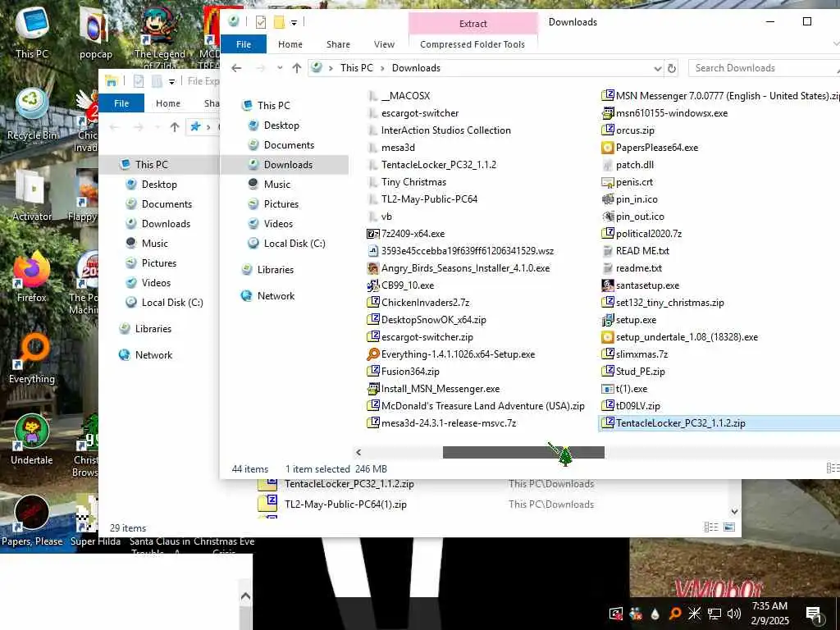Switch to the Home ribbon tab in Downloads
840x630 pixels.
290,44
